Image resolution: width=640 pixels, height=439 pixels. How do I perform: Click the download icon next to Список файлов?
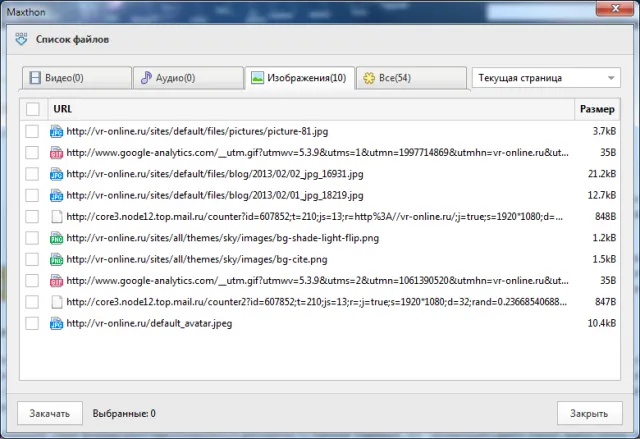pos(21,39)
